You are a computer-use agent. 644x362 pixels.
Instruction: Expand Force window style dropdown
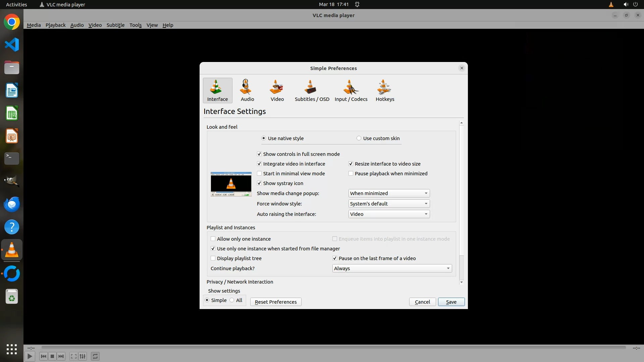(389, 204)
